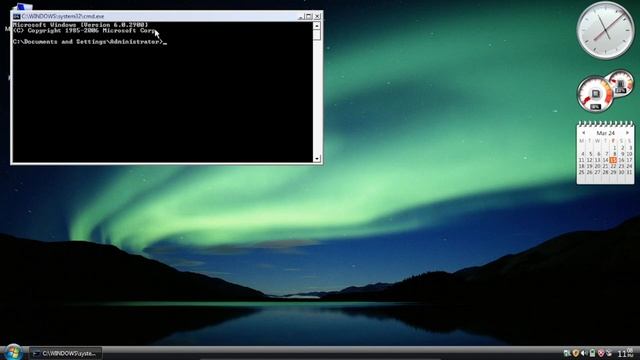Click the calendar month title label
Image resolution: width=640 pixels, height=360 pixels.
coord(605,133)
